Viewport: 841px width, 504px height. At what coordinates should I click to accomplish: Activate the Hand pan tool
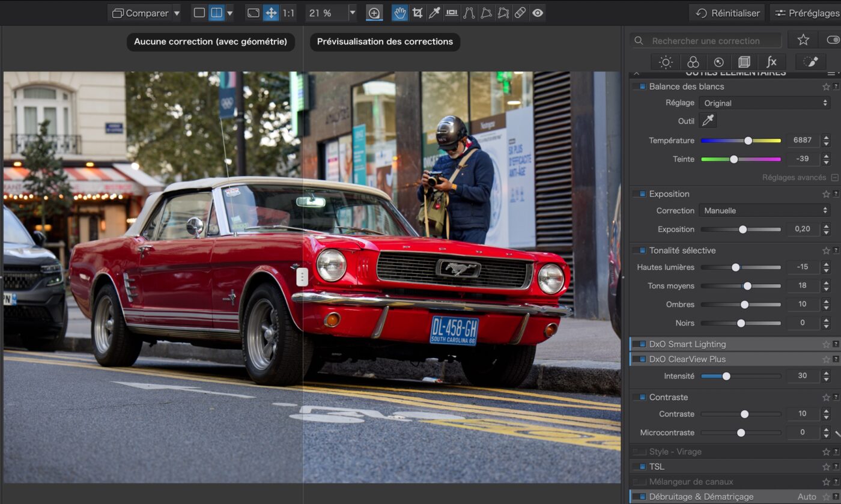click(399, 13)
